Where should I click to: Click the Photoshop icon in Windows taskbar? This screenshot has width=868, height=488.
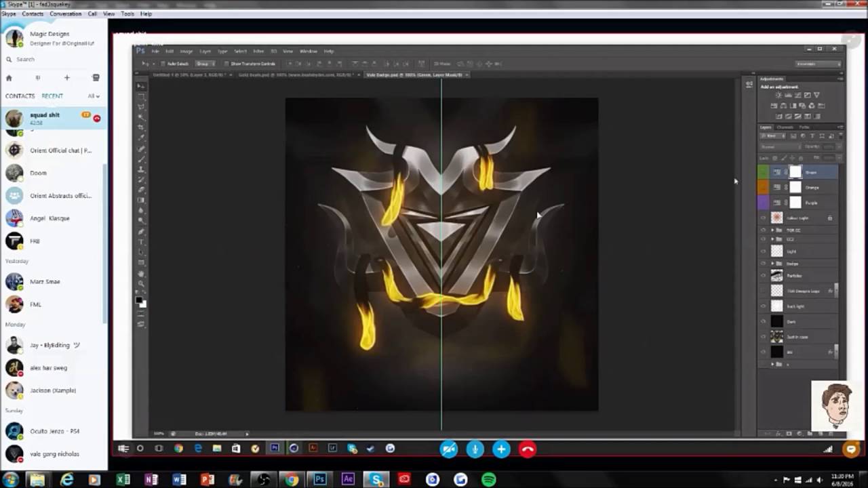point(319,479)
